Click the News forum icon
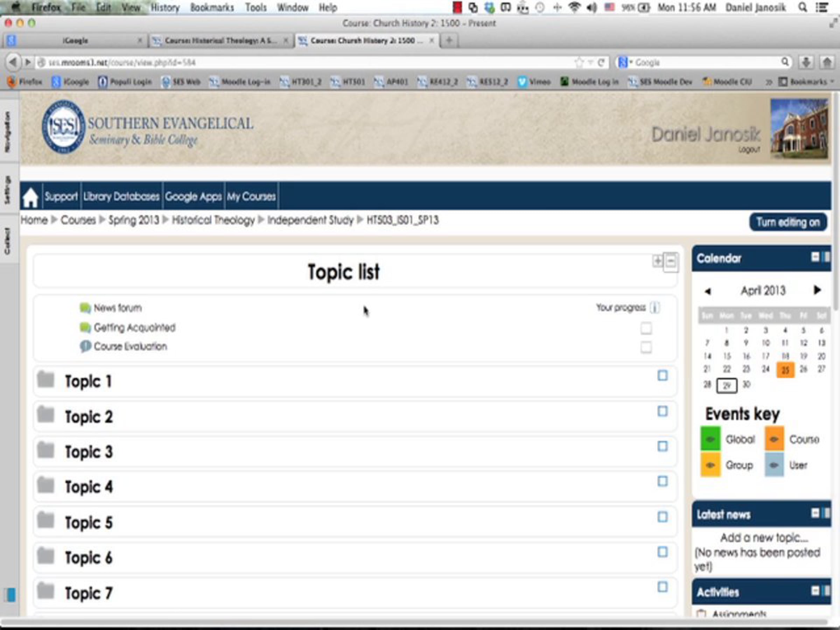 click(85, 308)
